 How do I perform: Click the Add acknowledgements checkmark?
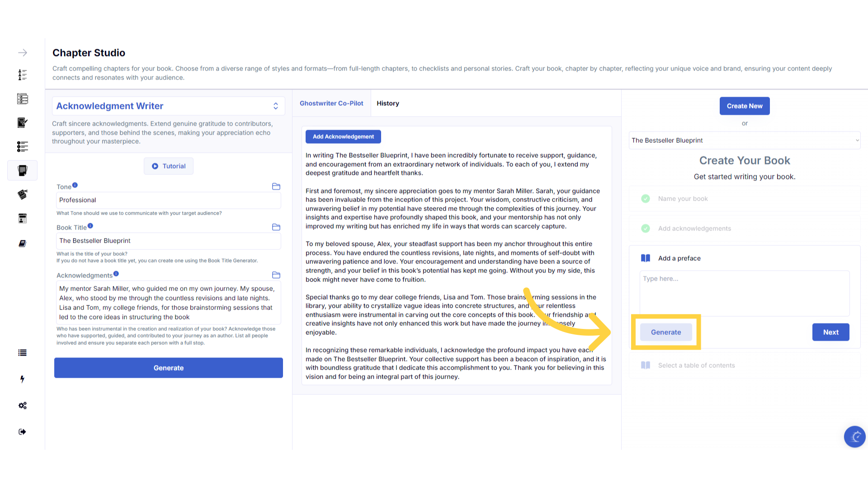(x=646, y=229)
